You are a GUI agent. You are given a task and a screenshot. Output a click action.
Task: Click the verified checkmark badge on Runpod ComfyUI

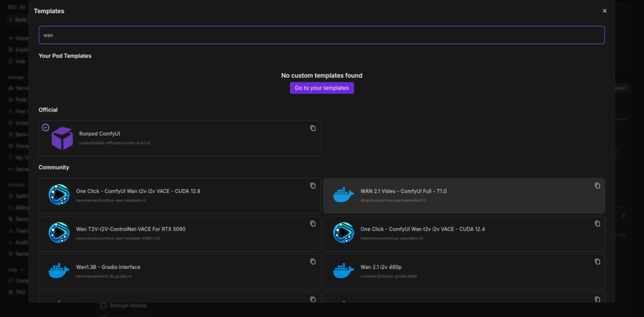[45, 127]
